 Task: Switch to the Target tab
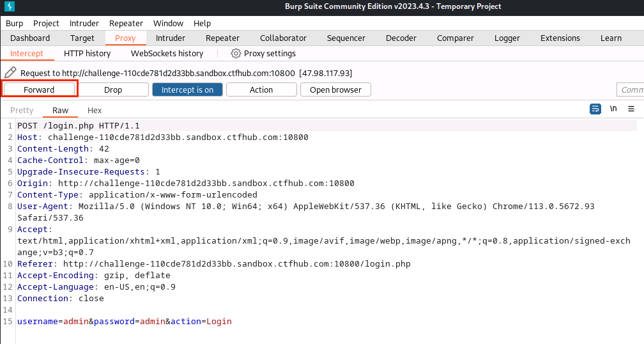tap(82, 38)
